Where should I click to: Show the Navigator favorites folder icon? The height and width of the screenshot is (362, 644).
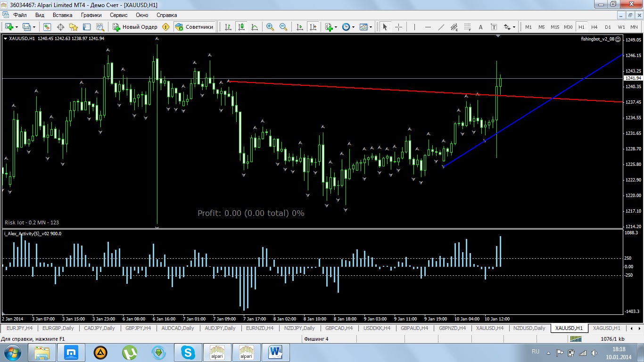pyautogui.click(x=74, y=27)
